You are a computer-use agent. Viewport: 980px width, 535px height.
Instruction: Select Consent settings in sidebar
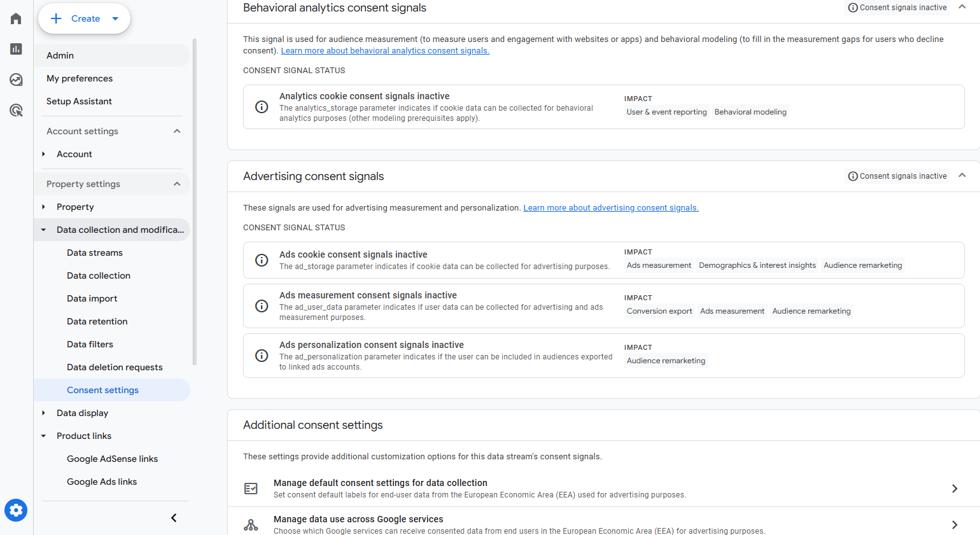112,390
